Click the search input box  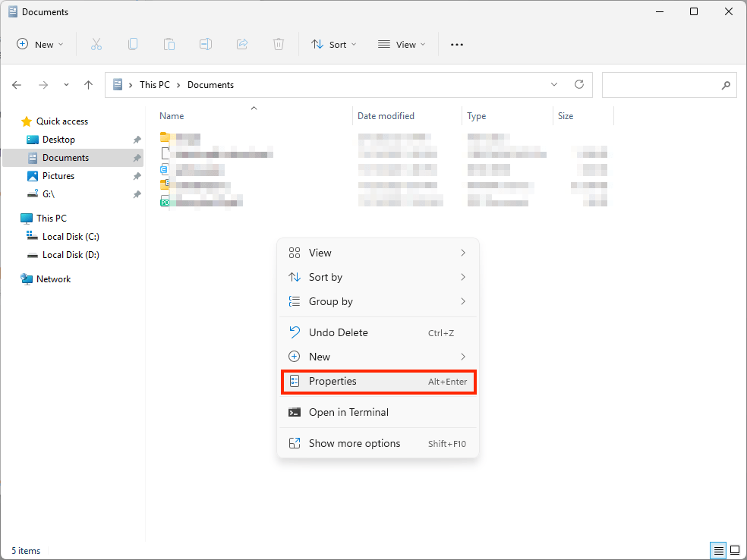pyautogui.click(x=660, y=85)
